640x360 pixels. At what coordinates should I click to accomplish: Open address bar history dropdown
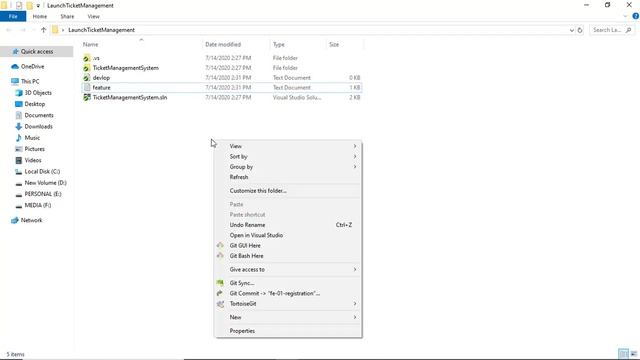click(571, 30)
